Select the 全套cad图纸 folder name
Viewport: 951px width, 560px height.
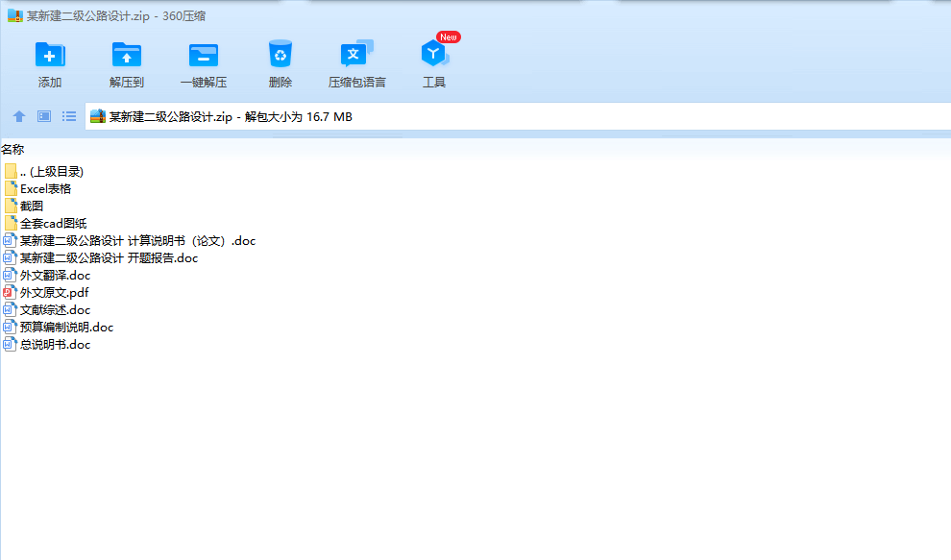(54, 223)
